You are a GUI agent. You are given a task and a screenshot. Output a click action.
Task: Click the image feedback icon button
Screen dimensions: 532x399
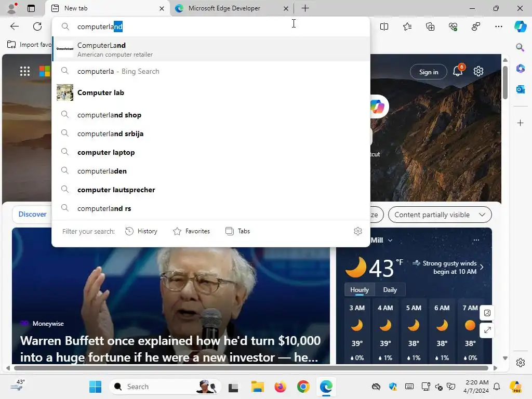tap(487, 313)
